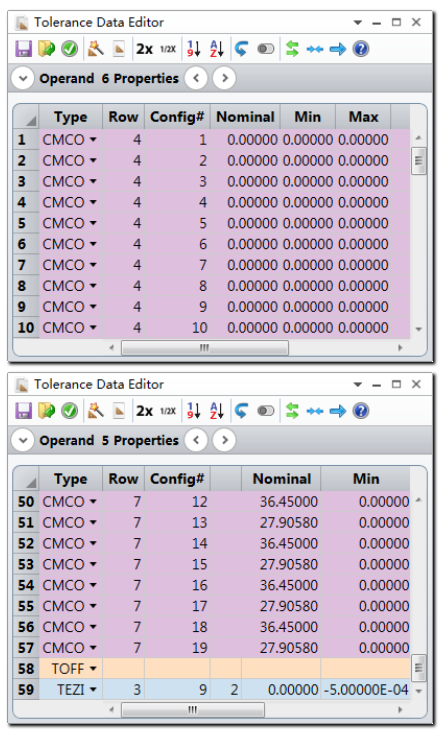
Task: Open the Tolerance Wizard icon in the Operand 6 editor
Action: tap(96, 49)
